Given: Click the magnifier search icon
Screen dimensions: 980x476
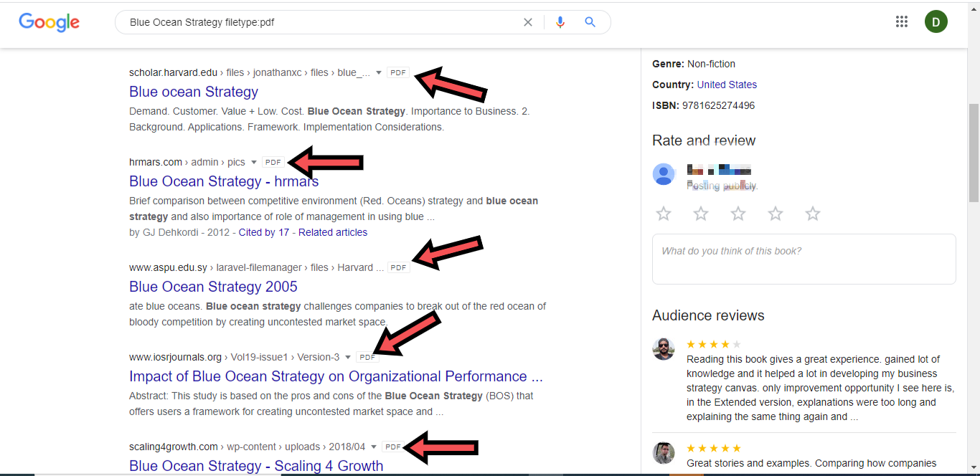Looking at the screenshot, I should (590, 22).
